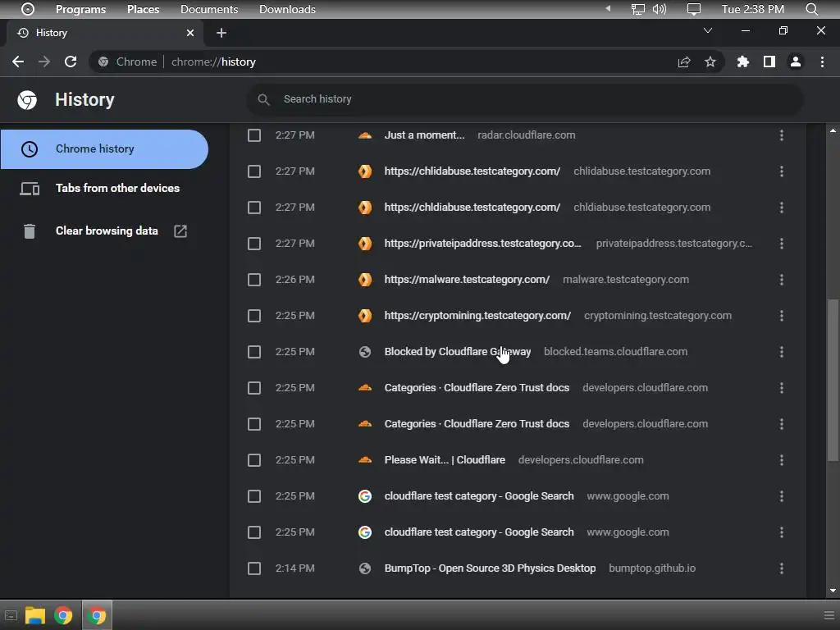Select Chrome history in sidebar
Image resolution: width=840 pixels, height=630 pixels.
tap(104, 149)
